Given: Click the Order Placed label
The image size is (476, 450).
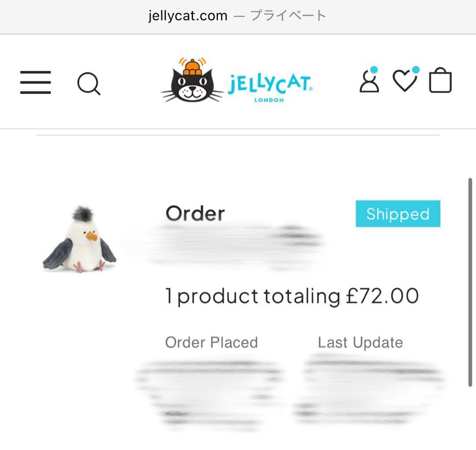Looking at the screenshot, I should [x=211, y=343].
